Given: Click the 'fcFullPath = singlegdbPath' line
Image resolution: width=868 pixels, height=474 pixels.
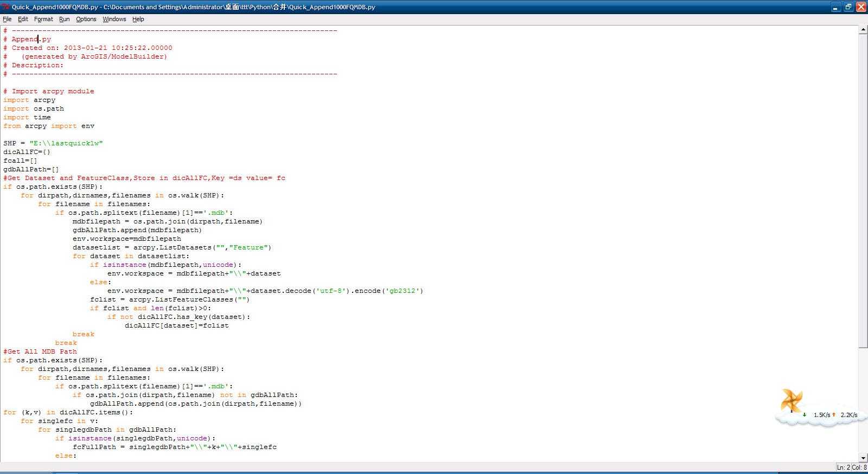Looking at the screenshot, I should click(175, 447).
